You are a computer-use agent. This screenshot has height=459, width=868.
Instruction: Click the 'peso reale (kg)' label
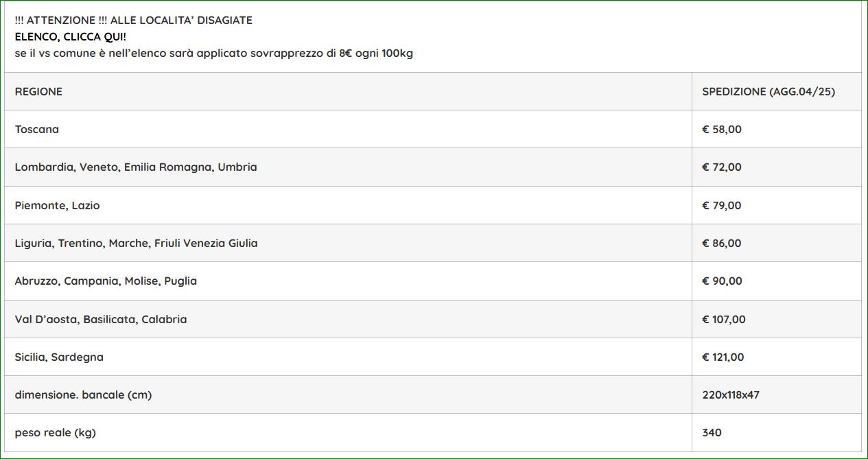pos(55,433)
